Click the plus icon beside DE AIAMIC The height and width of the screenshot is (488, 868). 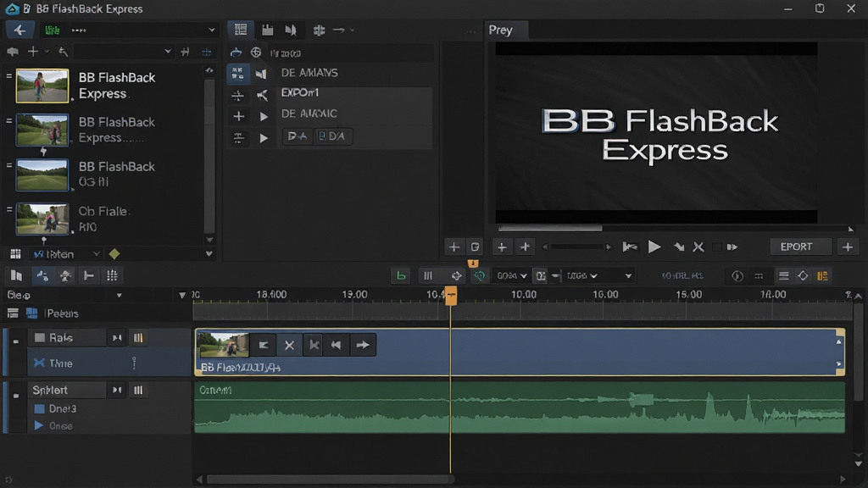coord(238,116)
